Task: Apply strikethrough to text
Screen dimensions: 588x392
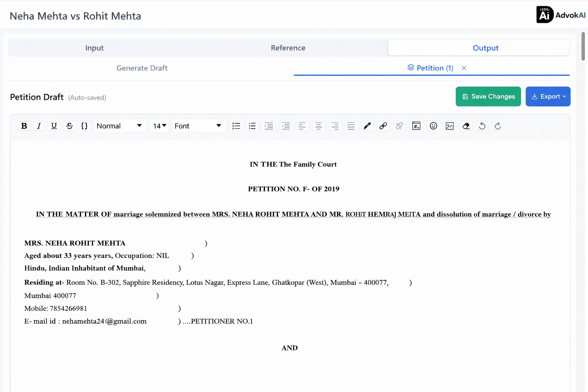Action: click(69, 126)
